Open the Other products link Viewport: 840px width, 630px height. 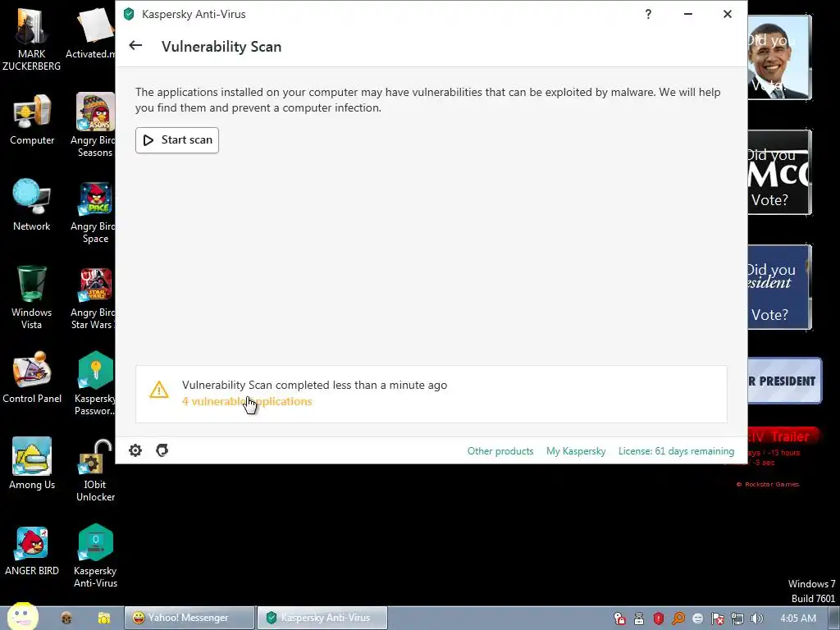[500, 451]
